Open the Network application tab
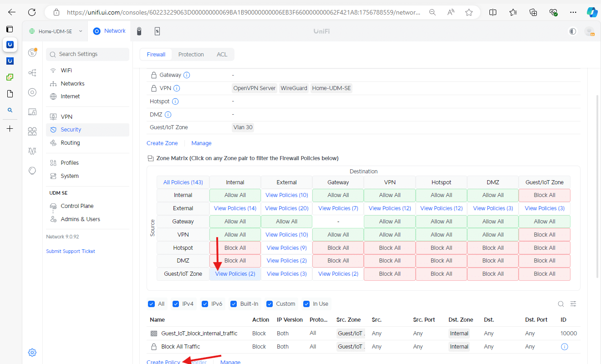 pyautogui.click(x=110, y=31)
